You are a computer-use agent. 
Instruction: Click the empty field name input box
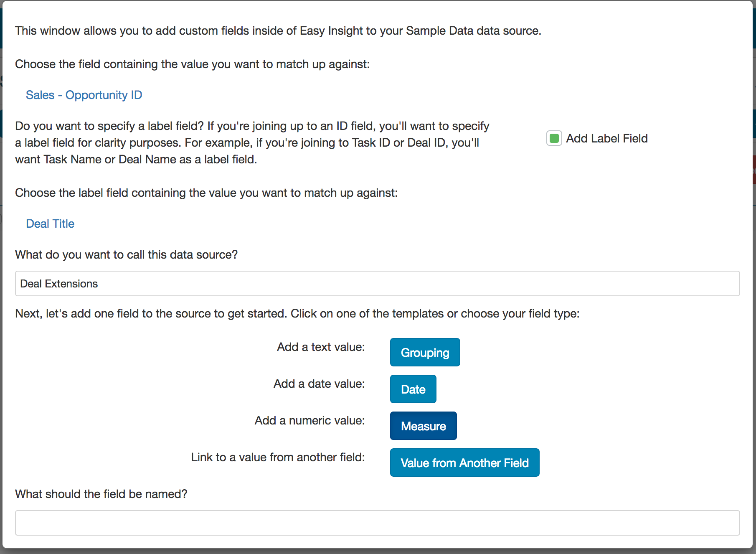click(377, 523)
